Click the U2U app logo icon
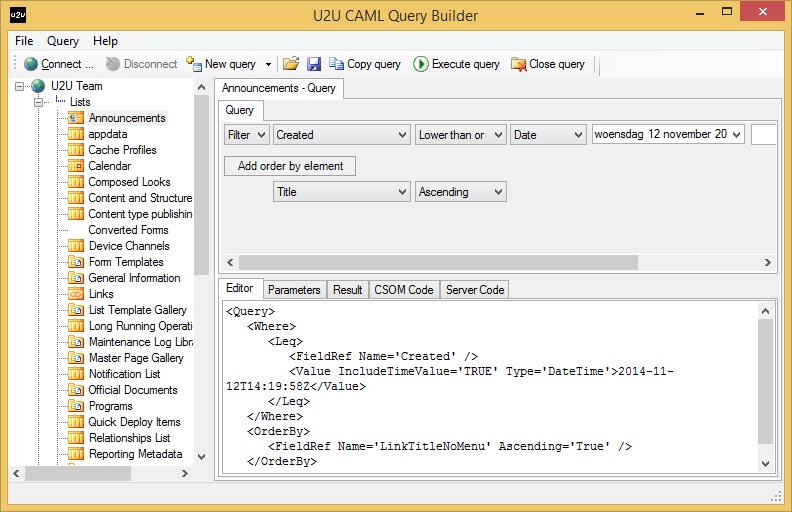This screenshot has height=512, width=792. click(18, 15)
